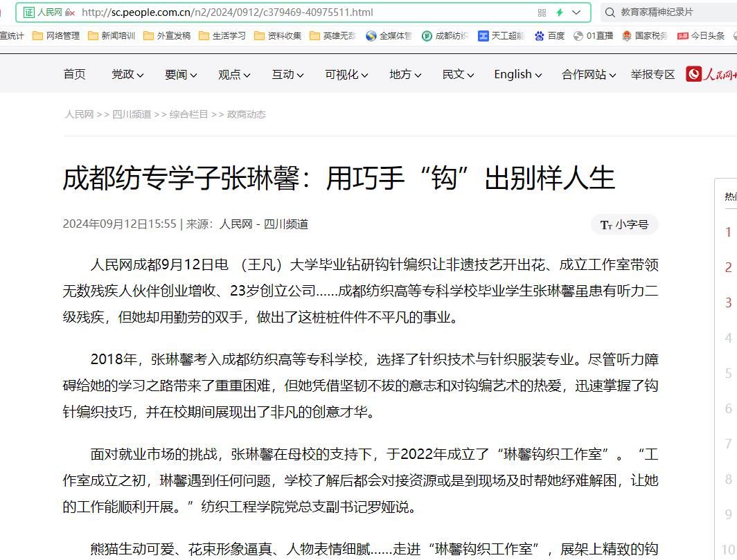This screenshot has width=737, height=560.
Task: Click the People's Daily logo in nav bar
Action: coord(711,74)
